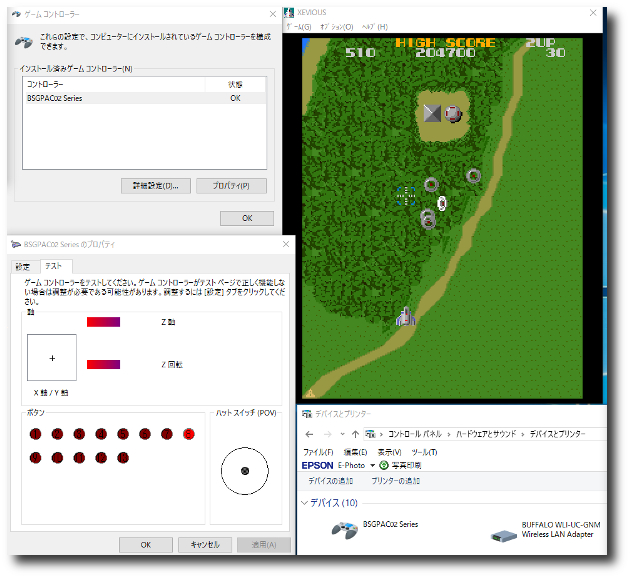The height and width of the screenshot is (578, 630).
Task: Click the 詳細設定(D)... button
Action: [154, 185]
